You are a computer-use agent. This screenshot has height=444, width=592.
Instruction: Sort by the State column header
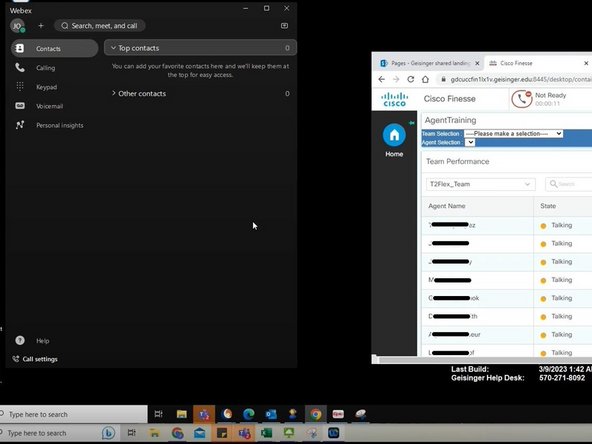click(x=548, y=206)
